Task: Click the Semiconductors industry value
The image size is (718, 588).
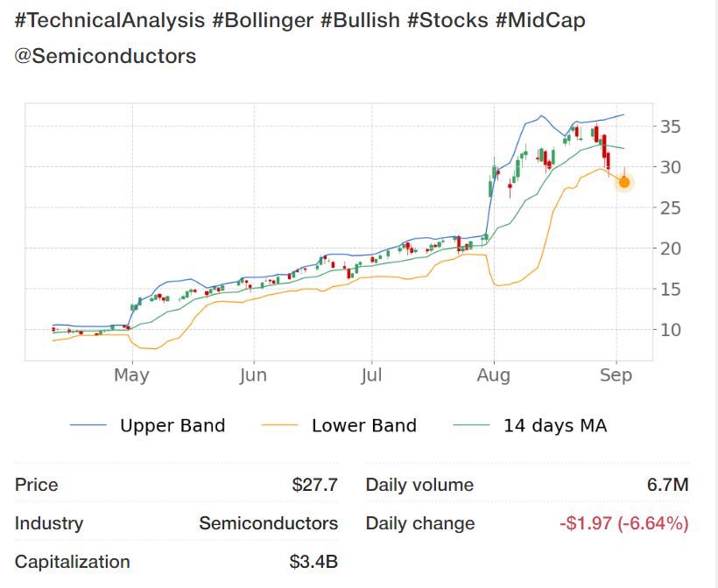Action: tap(268, 524)
